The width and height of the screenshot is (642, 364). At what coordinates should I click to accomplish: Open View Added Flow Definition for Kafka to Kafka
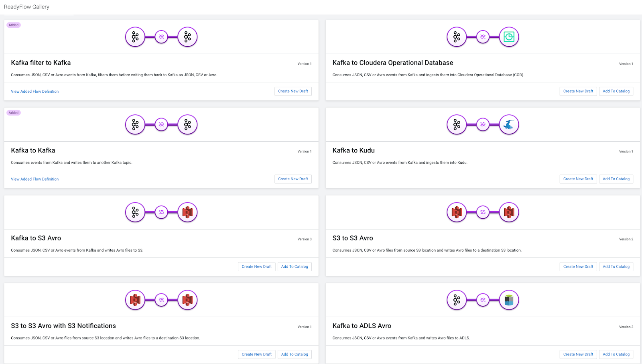pyautogui.click(x=35, y=179)
